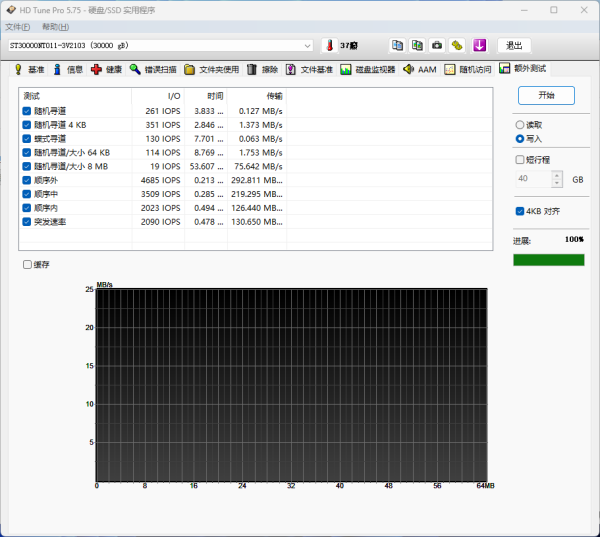Expand the ST30000NT011 drive dropdown
This screenshot has height=537, width=600.
coord(308,46)
